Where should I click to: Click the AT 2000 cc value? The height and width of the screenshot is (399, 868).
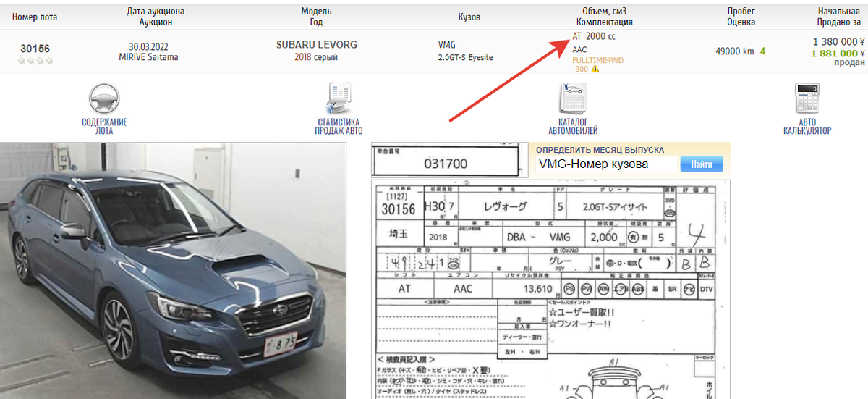tap(594, 35)
